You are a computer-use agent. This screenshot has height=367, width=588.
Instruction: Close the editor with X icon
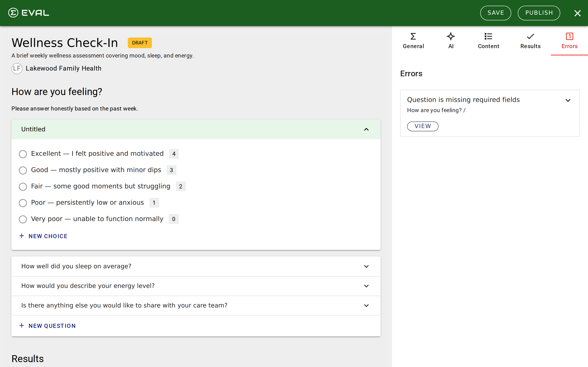click(577, 13)
